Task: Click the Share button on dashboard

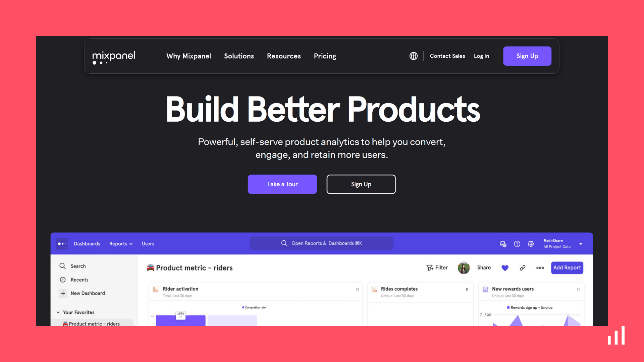Action: [x=484, y=267]
